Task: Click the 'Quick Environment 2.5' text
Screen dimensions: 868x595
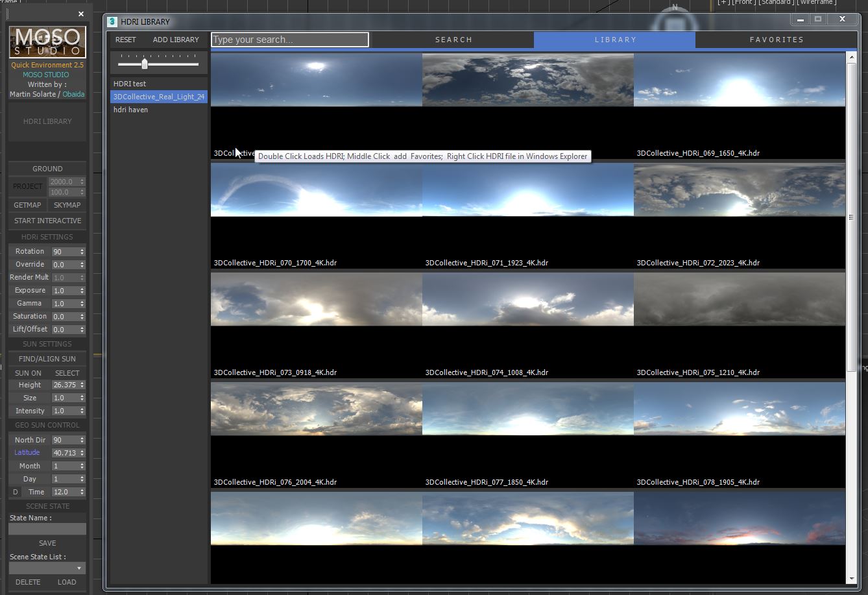Action: pos(47,65)
